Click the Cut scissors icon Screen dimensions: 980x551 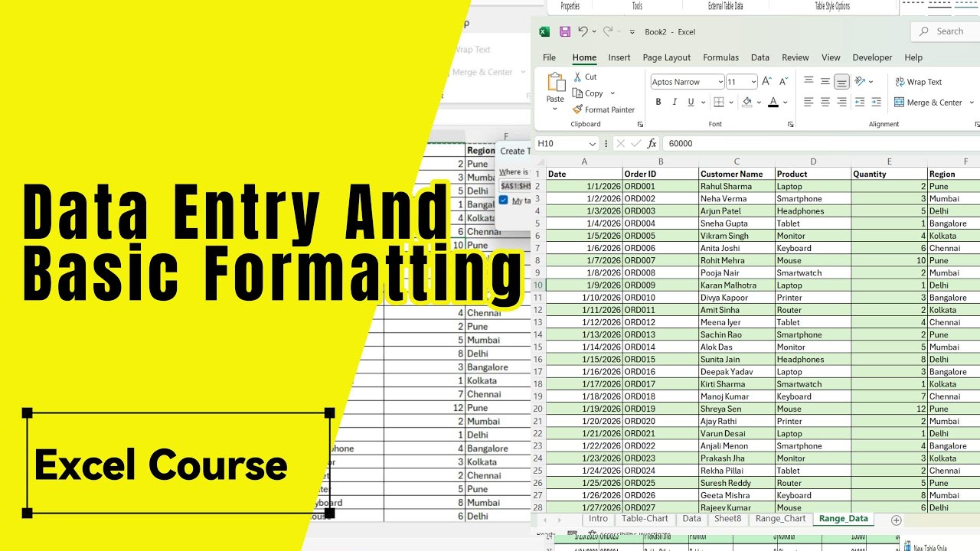[578, 77]
